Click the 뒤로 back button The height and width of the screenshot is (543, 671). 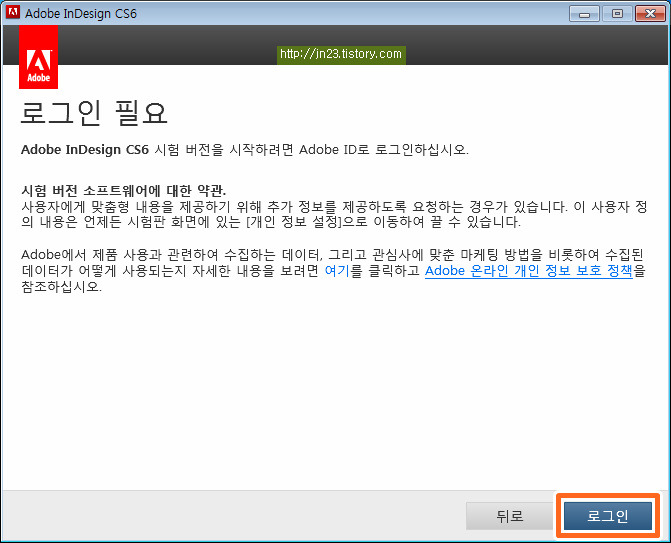tap(510, 516)
